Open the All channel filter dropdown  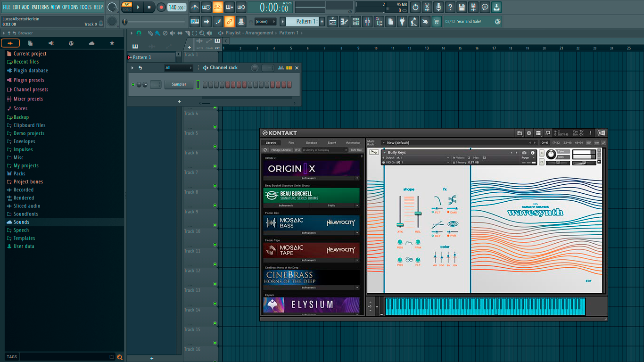[x=178, y=68]
